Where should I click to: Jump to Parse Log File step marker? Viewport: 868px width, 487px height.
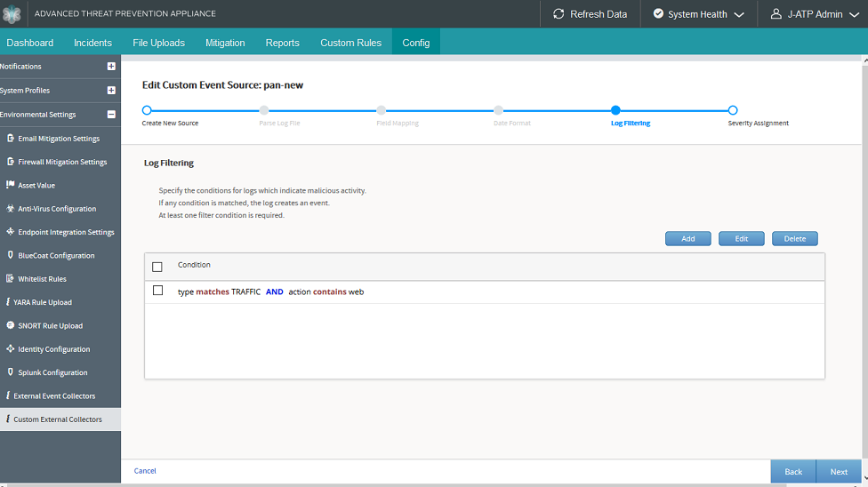pos(264,110)
